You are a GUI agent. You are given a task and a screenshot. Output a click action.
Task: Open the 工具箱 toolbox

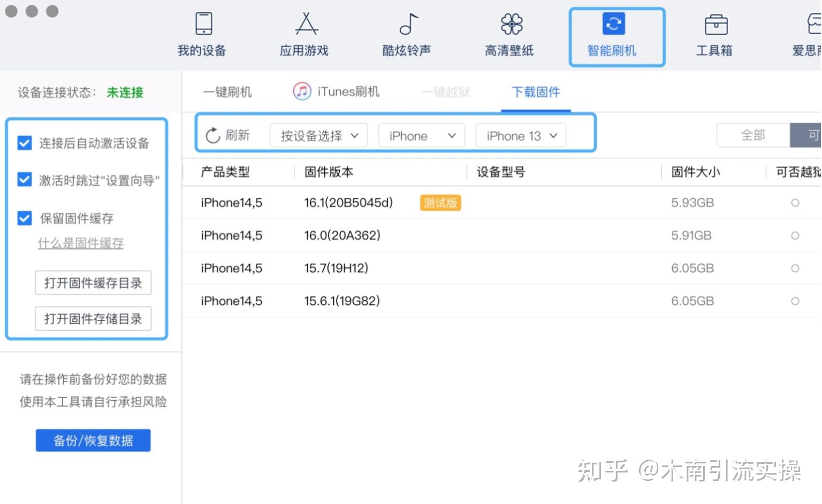point(714,35)
